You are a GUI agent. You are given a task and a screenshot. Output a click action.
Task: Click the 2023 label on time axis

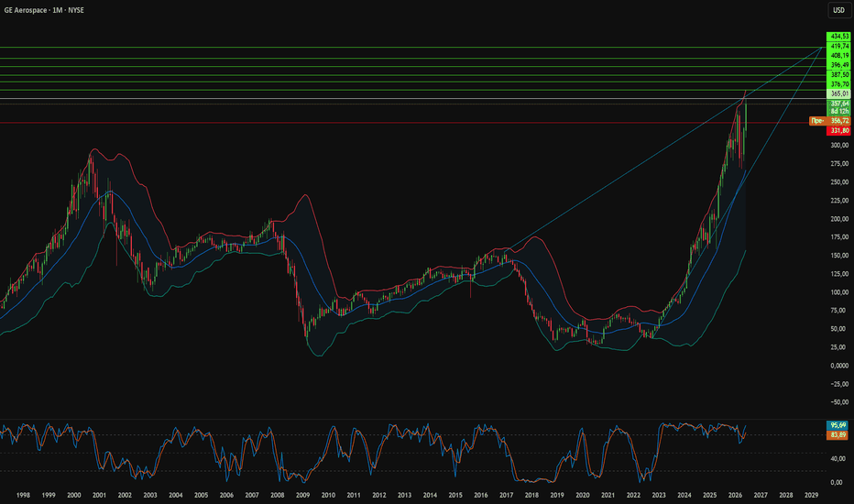[x=659, y=495]
